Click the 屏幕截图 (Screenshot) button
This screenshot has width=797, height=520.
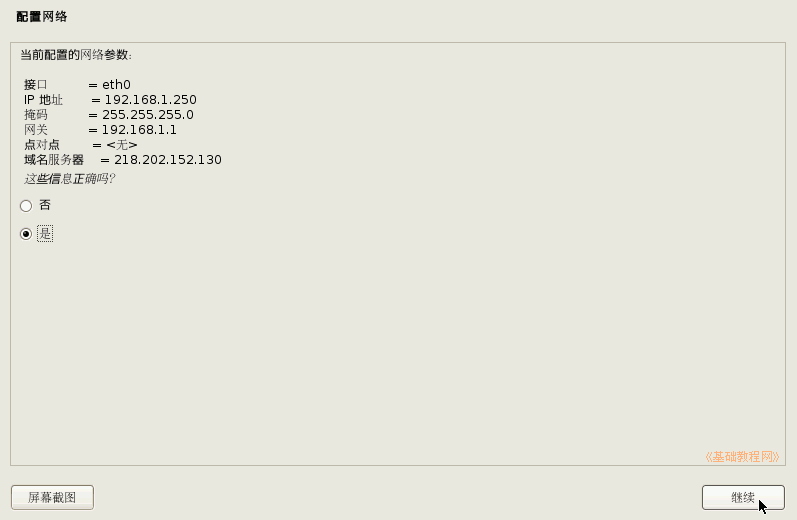pos(52,497)
